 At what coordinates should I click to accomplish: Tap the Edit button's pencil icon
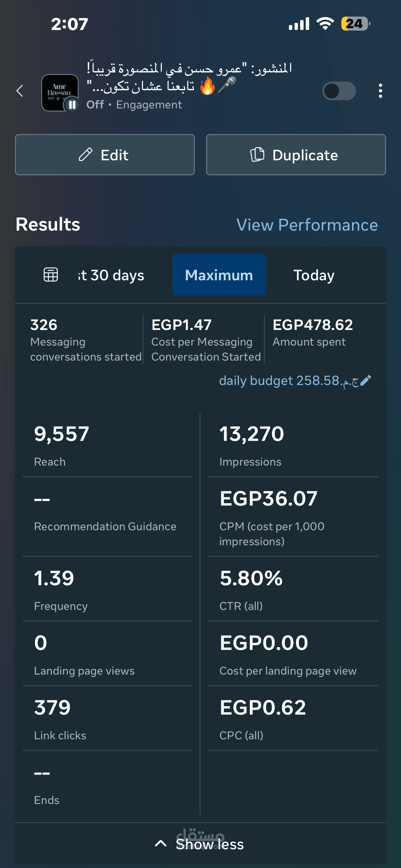pyautogui.click(x=86, y=155)
